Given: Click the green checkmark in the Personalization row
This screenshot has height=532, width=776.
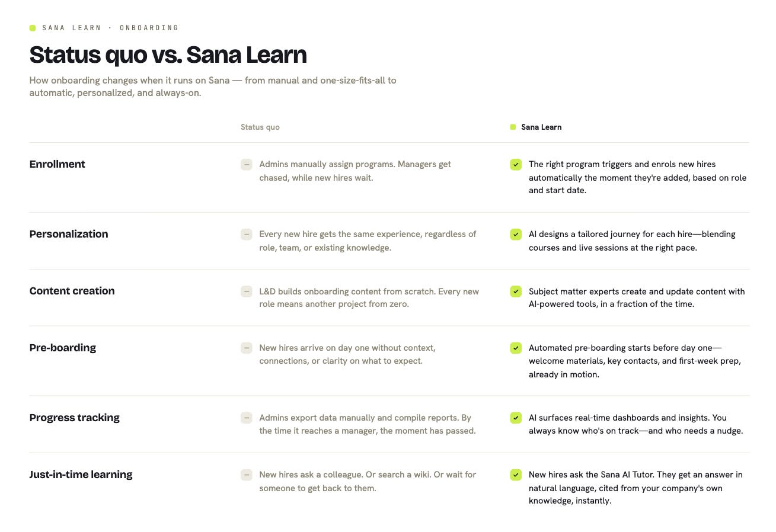Looking at the screenshot, I should pyautogui.click(x=516, y=234).
